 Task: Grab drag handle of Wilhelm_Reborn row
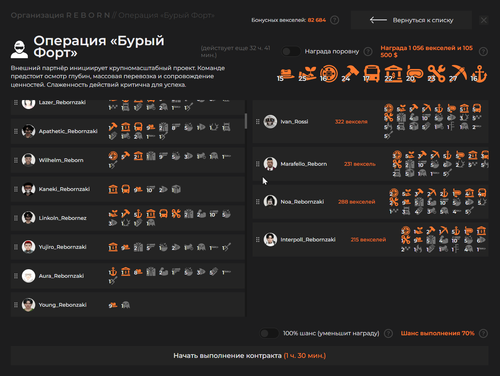coord(16,160)
